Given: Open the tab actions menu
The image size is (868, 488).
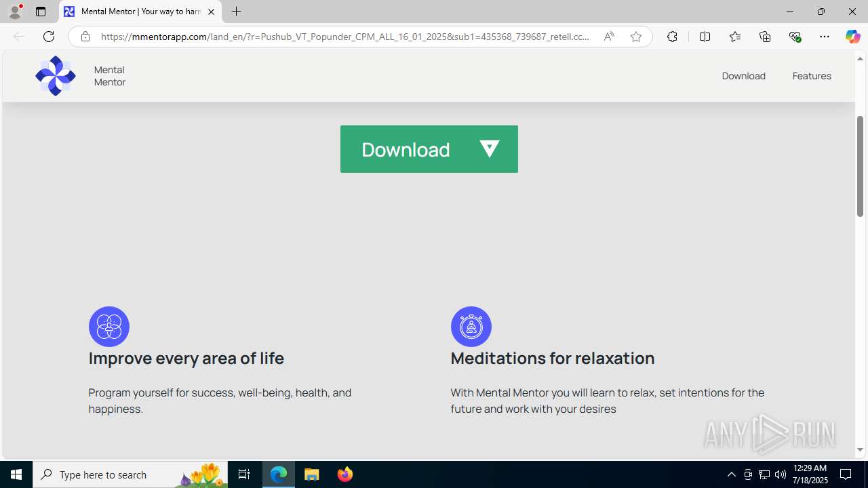Looking at the screenshot, I should (x=41, y=12).
